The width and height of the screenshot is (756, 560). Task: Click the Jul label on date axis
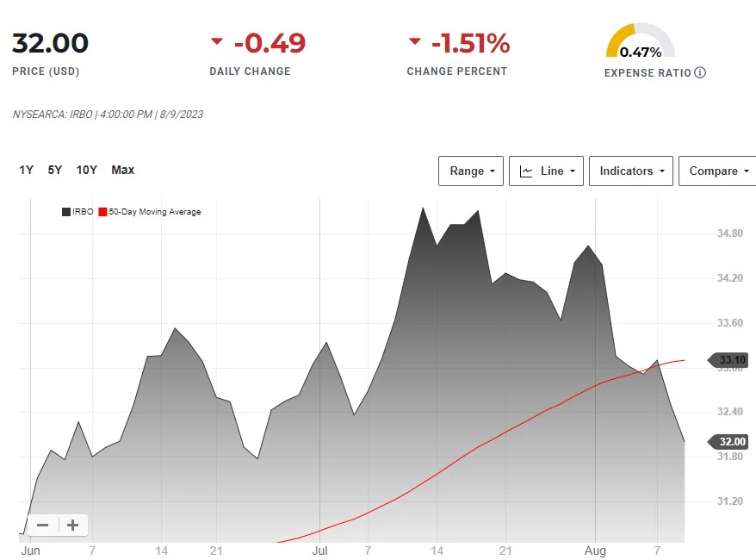(x=319, y=551)
